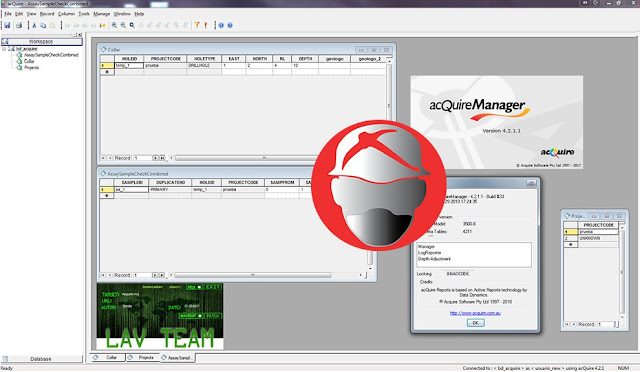Viewport: 640px width, 372px height.
Task: Select Collar in the workspace tree
Action: click(x=29, y=61)
